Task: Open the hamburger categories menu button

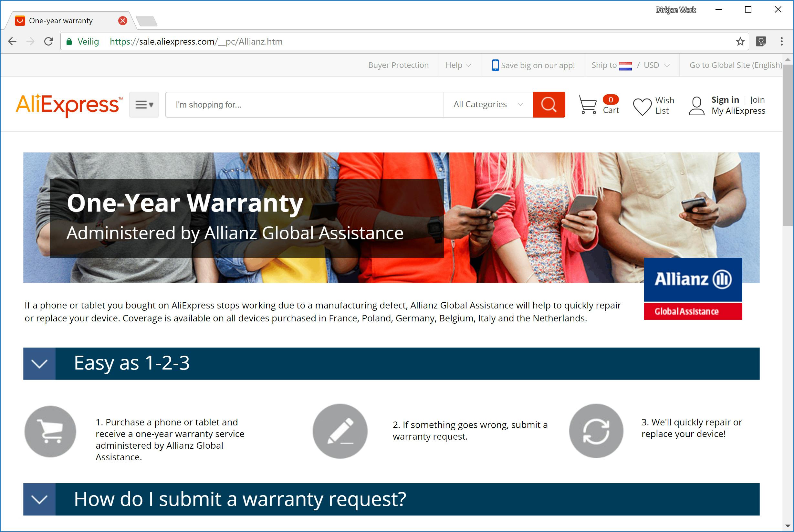Action: 144,105
